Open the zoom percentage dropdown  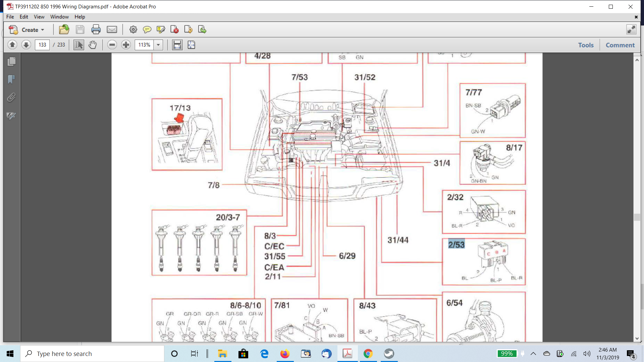[x=158, y=45]
